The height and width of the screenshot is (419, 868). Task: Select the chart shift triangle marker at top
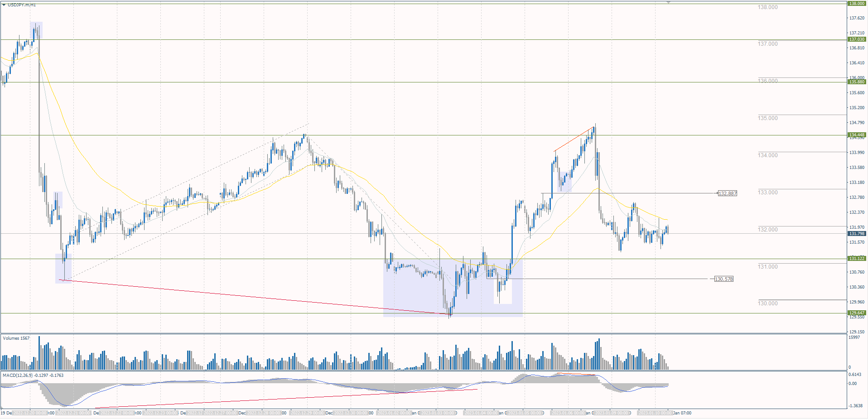point(668,2)
